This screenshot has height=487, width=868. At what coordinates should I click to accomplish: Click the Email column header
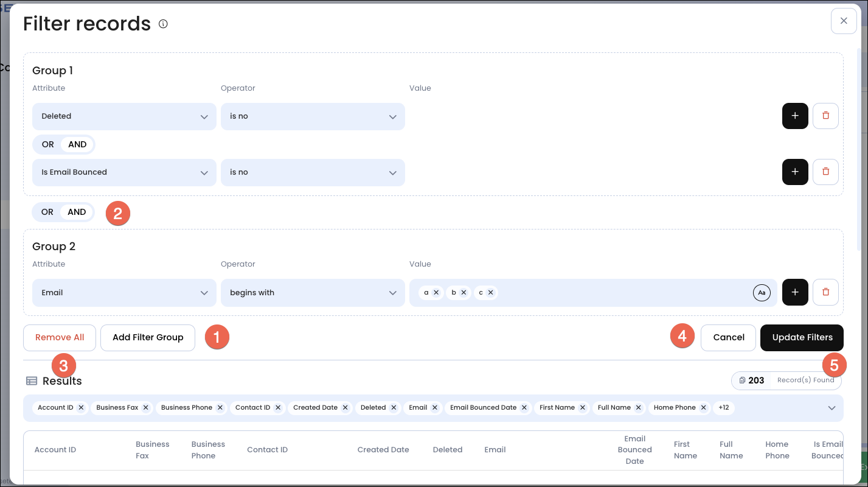coord(495,450)
